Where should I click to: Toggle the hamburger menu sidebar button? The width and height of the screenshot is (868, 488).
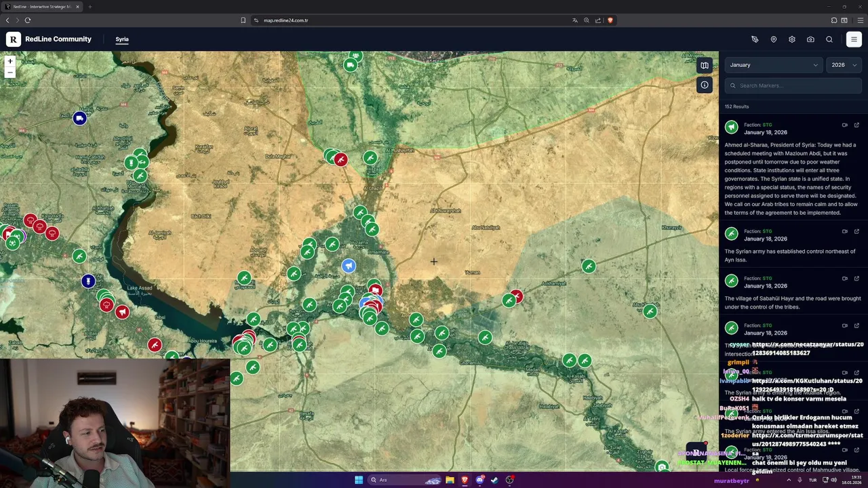tap(854, 39)
